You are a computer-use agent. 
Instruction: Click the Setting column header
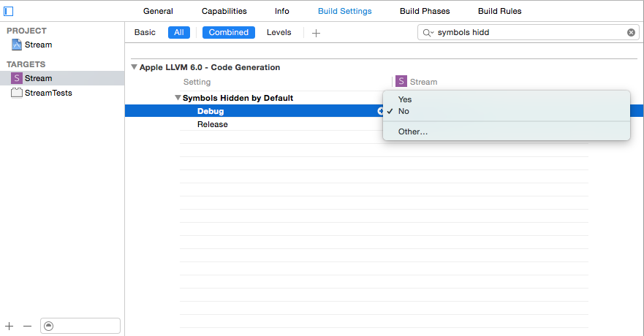197,82
